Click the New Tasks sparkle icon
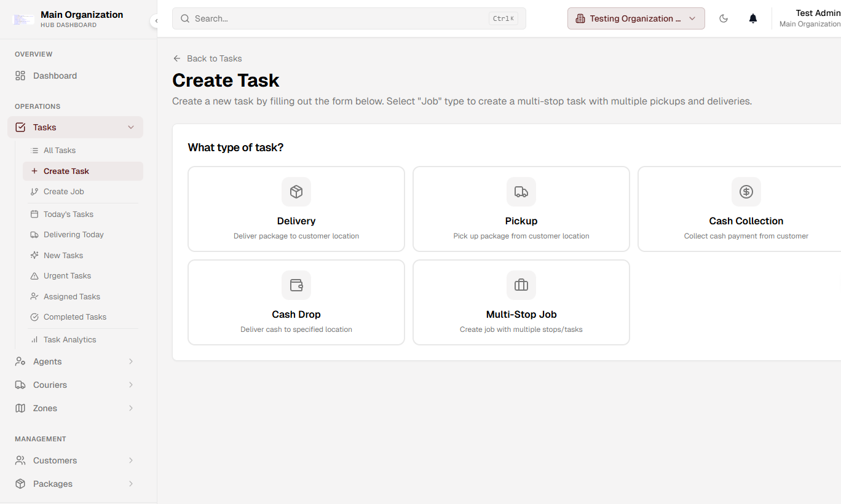 (34, 256)
